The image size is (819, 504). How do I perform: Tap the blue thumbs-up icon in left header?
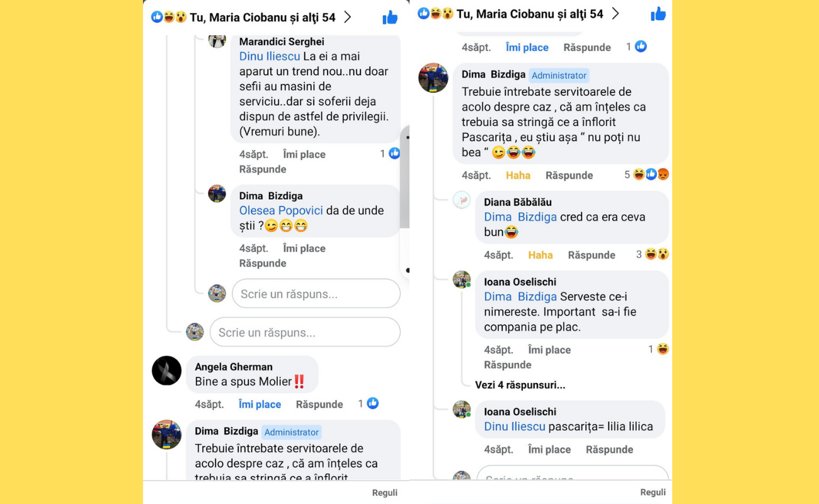390,17
